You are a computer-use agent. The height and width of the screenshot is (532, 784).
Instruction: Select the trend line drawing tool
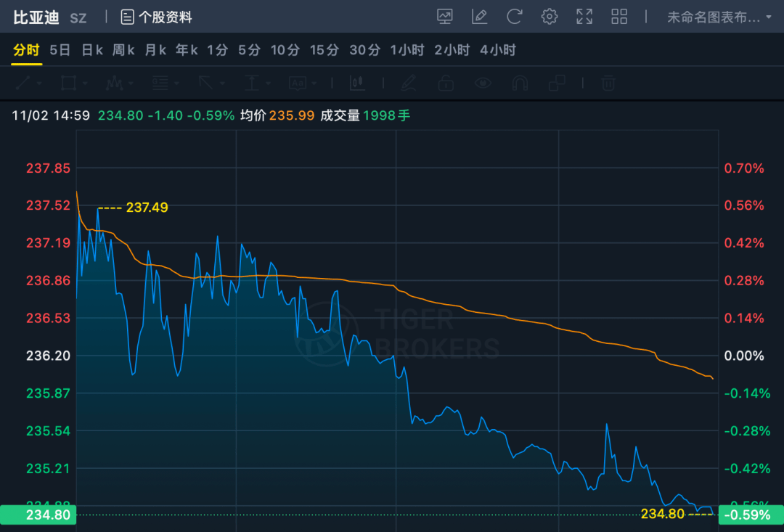point(23,83)
